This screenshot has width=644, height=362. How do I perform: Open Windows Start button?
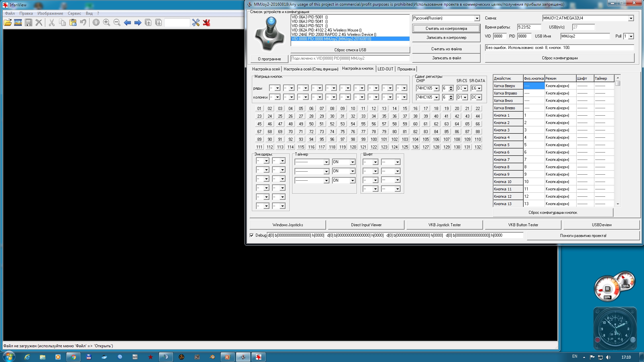8,357
